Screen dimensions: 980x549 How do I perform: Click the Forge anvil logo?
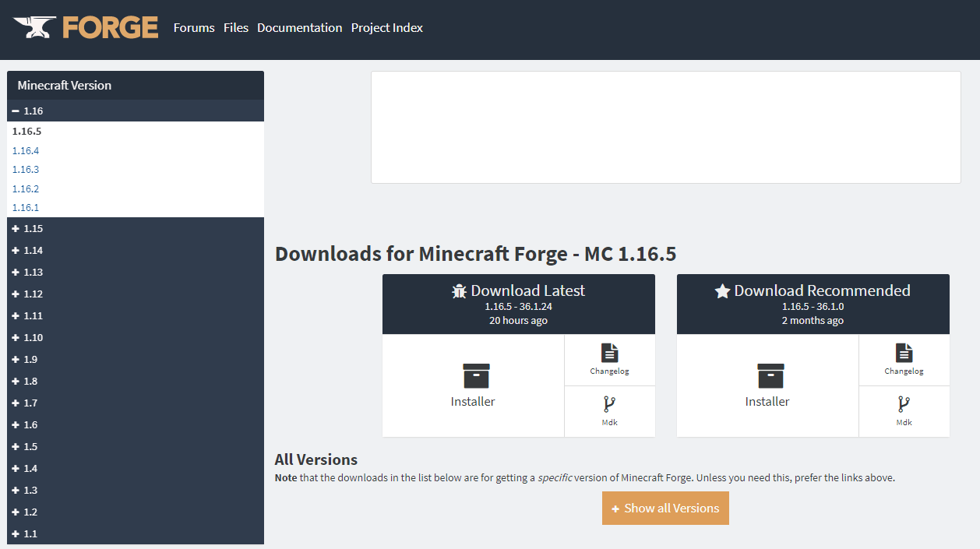point(86,27)
